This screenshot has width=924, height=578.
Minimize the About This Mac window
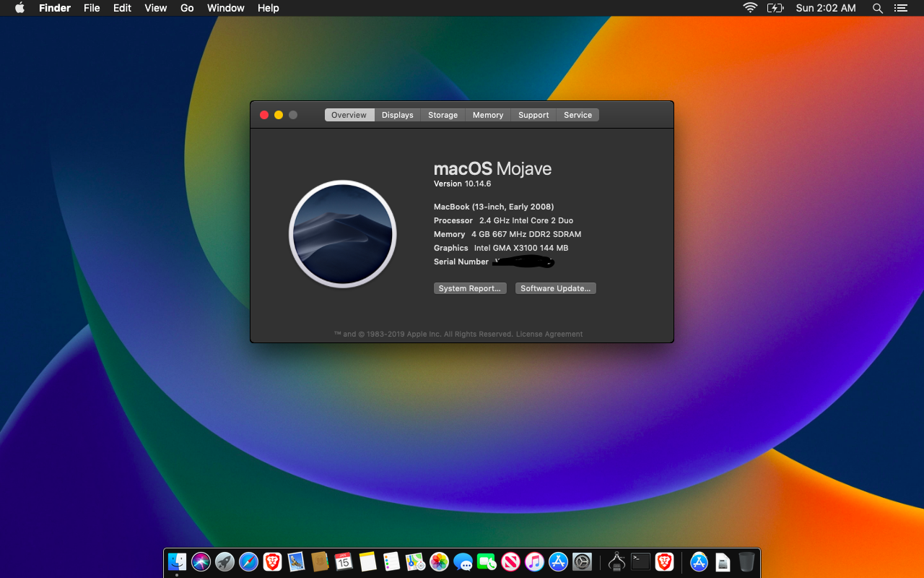[x=279, y=115]
